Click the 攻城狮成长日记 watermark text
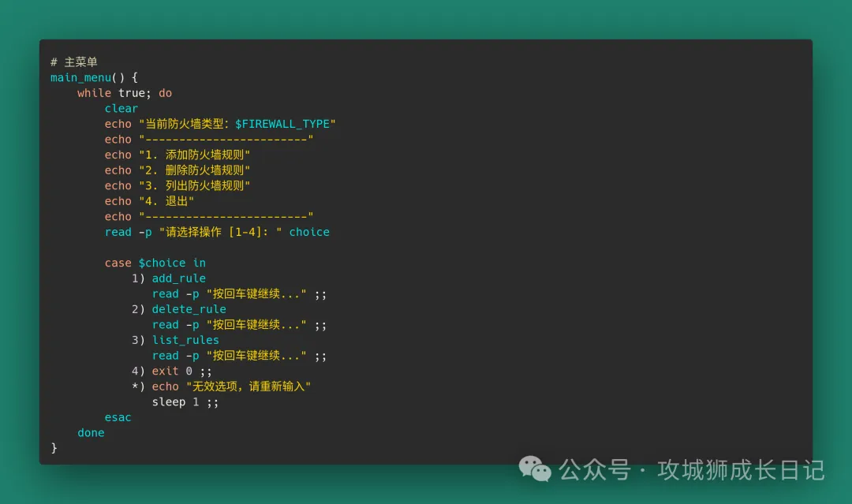The width and height of the screenshot is (852, 504). [741, 470]
